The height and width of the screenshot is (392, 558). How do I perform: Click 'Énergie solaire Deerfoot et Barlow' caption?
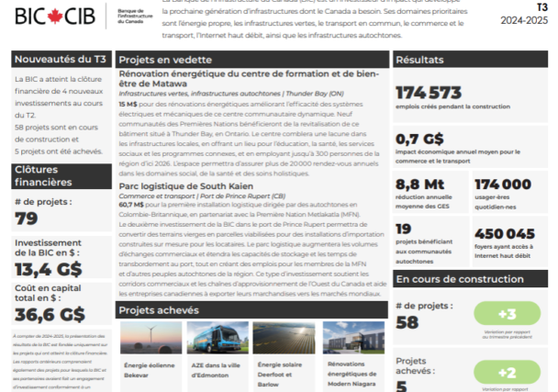point(280,375)
